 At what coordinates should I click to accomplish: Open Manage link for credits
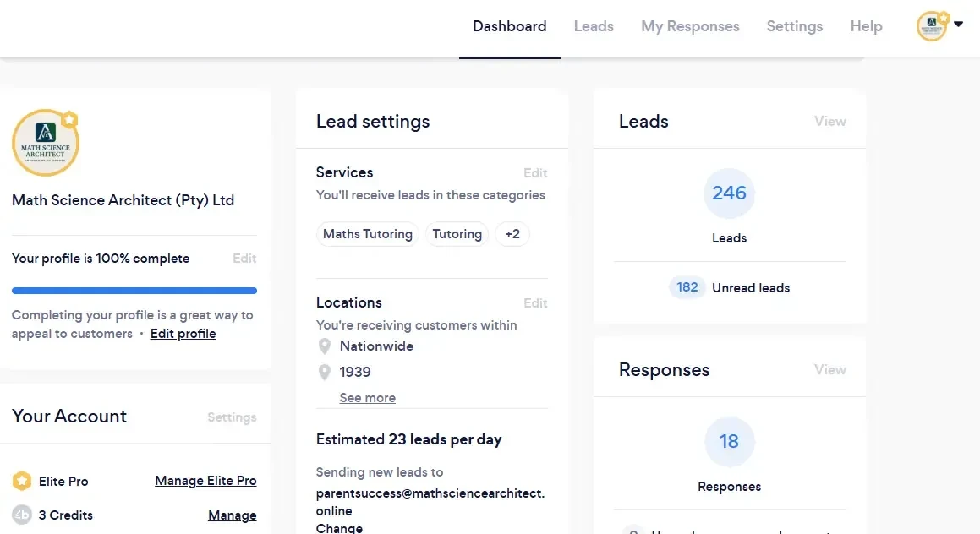[x=232, y=515]
